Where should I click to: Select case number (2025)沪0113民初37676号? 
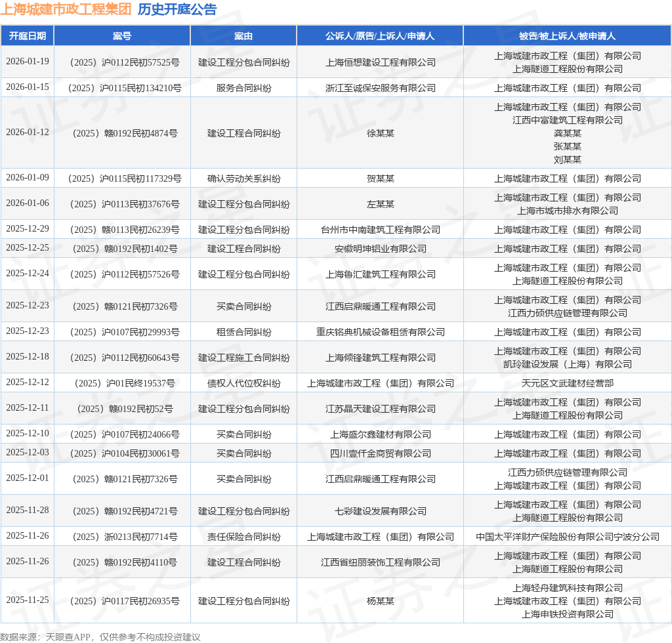coord(124,204)
